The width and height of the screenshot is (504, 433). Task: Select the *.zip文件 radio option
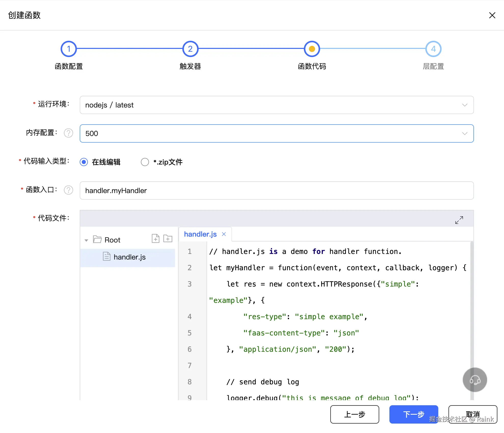click(145, 162)
